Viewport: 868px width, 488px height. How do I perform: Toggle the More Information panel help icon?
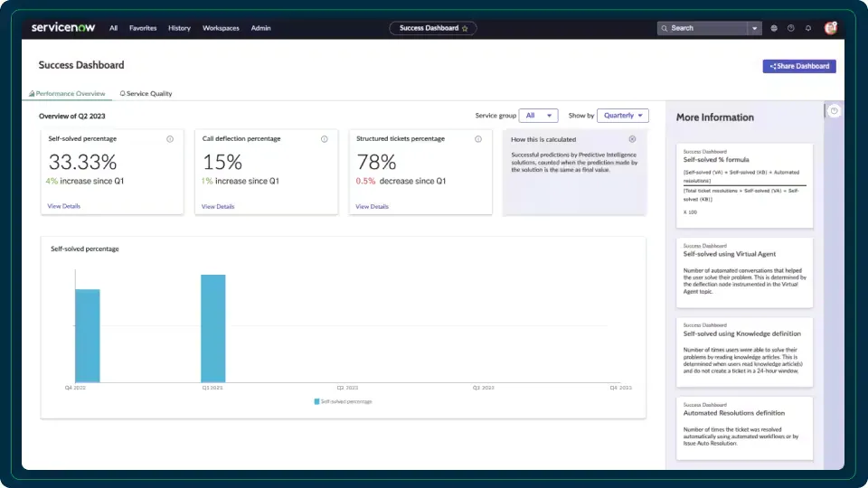(834, 111)
